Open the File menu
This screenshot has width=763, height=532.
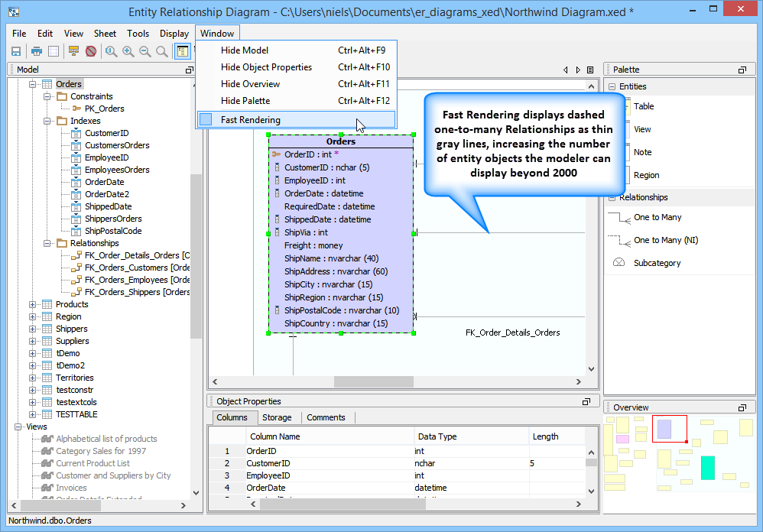pyautogui.click(x=19, y=34)
